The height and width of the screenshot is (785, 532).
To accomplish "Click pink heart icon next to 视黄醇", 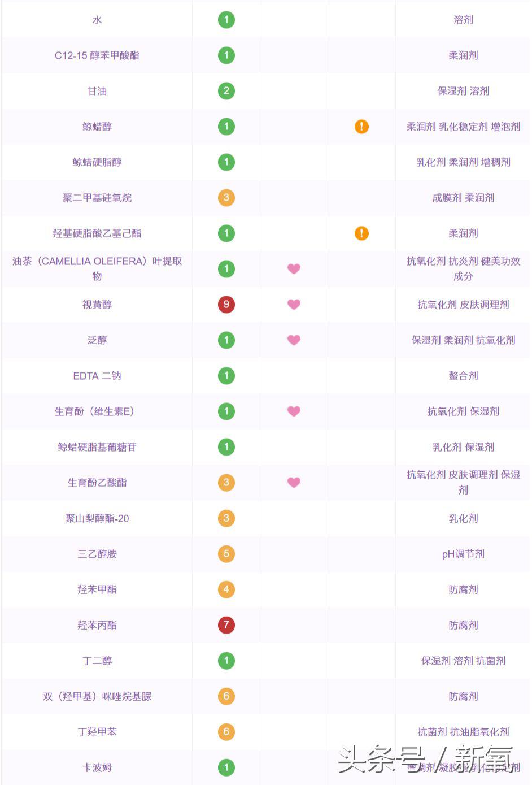I will [x=294, y=305].
